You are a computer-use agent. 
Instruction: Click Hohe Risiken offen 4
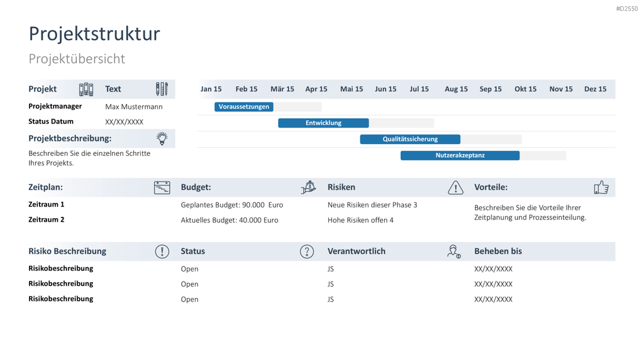pos(360,220)
